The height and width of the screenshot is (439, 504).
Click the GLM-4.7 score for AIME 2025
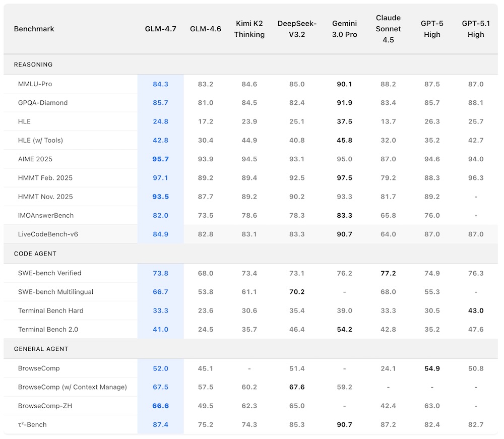coord(160,159)
